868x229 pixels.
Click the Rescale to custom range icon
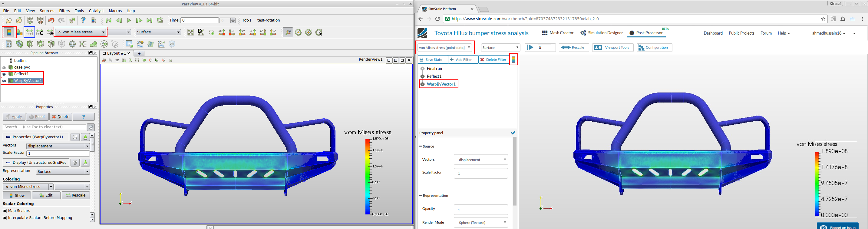coord(40,32)
